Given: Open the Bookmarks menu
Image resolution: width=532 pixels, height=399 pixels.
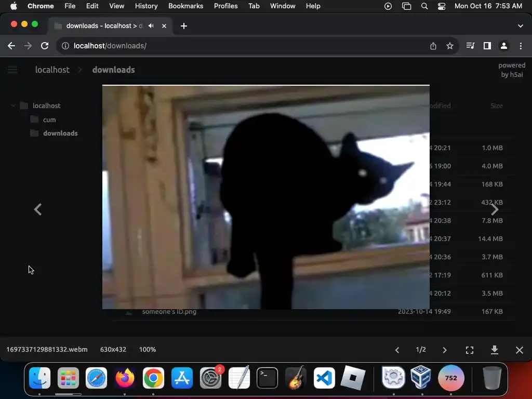Looking at the screenshot, I should pos(185,6).
